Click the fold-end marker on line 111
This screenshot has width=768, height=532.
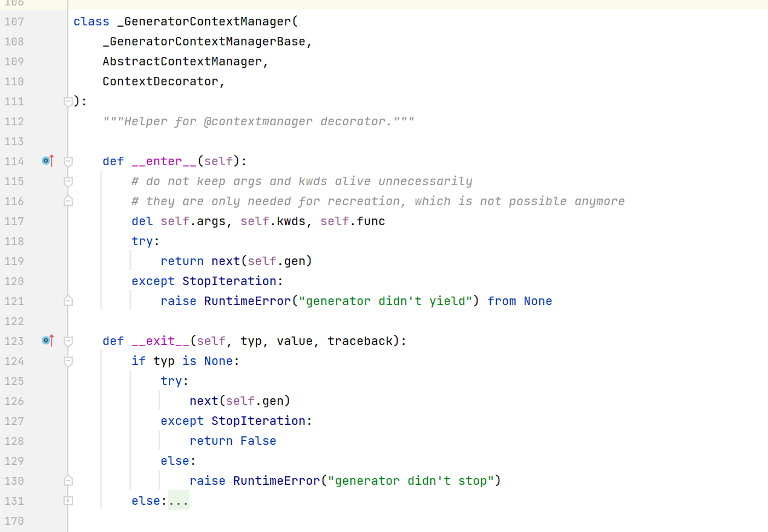pos(68,102)
